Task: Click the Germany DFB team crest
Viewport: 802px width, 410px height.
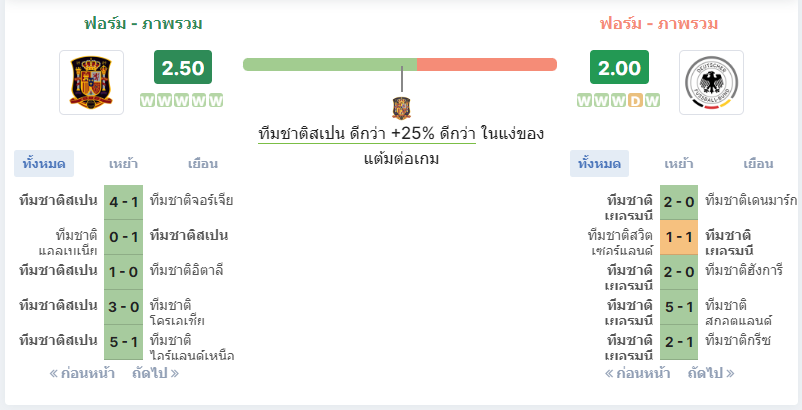Action: click(x=711, y=82)
